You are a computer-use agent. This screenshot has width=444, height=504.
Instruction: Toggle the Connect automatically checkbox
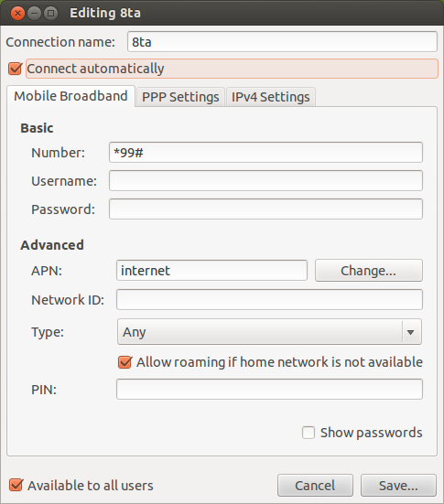16,69
